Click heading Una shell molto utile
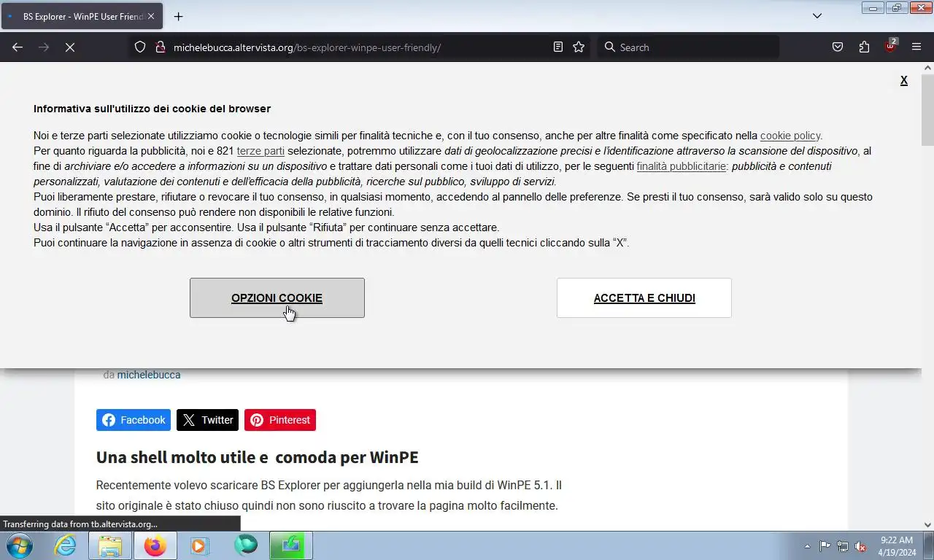The image size is (934, 560). pos(257,457)
